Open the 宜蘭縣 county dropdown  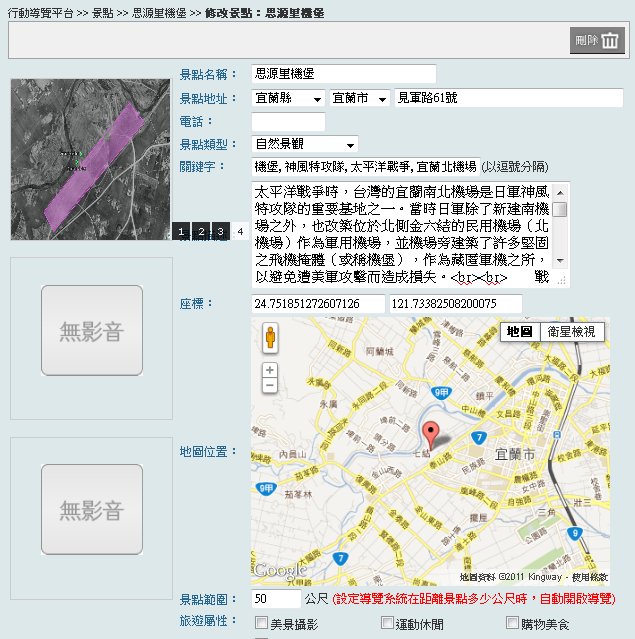[288, 98]
